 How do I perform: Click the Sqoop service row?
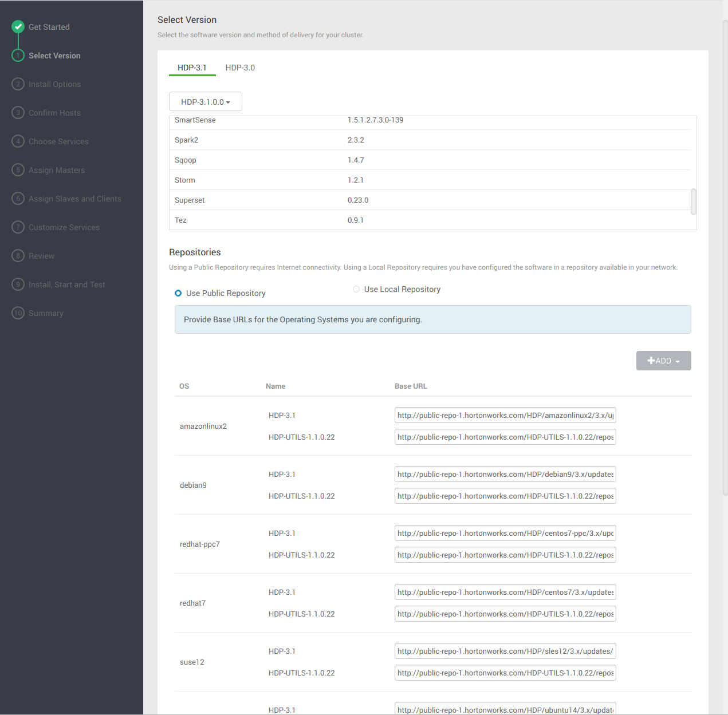click(430, 160)
